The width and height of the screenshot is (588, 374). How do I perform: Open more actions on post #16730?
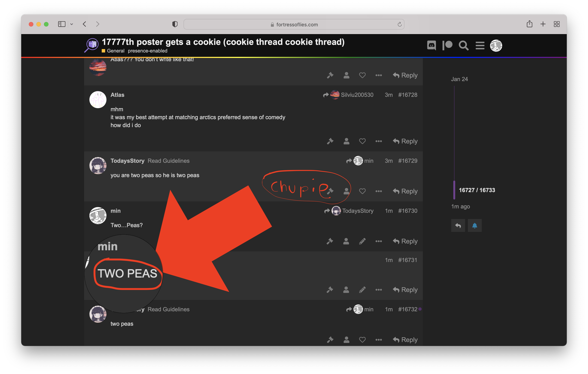(x=378, y=241)
